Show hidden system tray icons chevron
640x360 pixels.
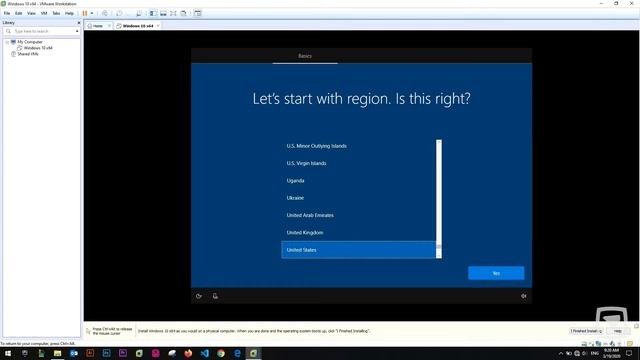561,353
